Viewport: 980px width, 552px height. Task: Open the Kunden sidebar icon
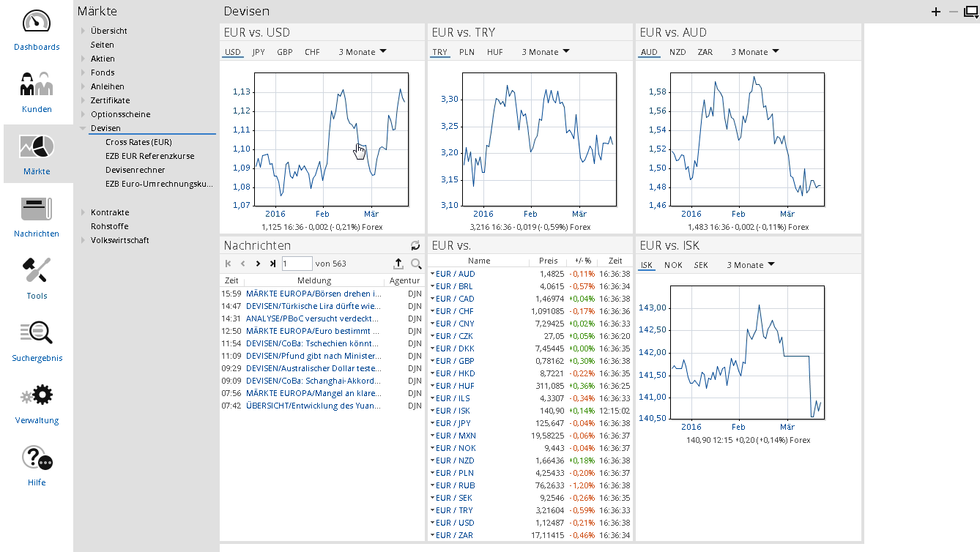pos(37,84)
